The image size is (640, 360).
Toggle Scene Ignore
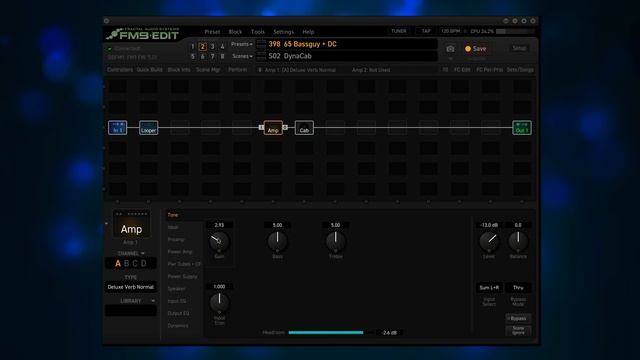[x=518, y=331]
